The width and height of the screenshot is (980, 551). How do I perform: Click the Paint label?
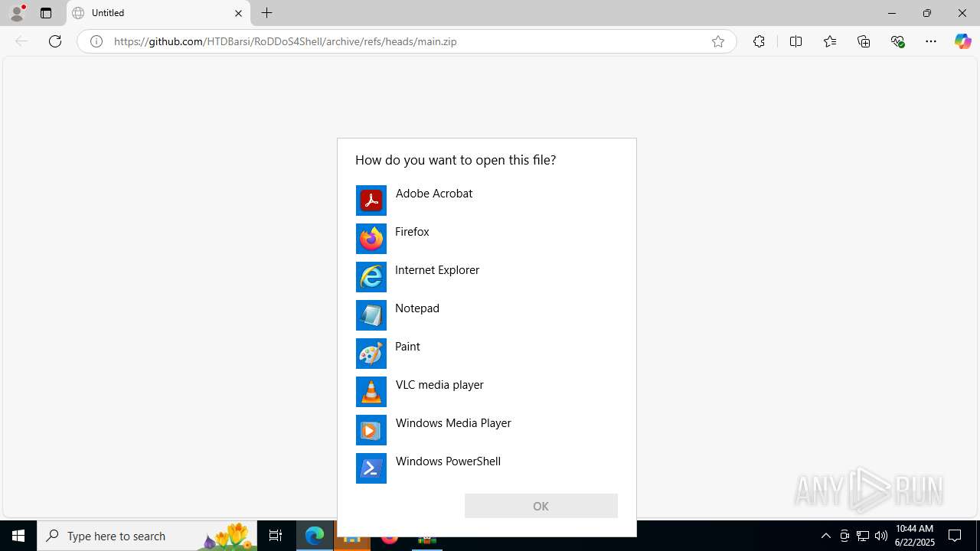pyautogui.click(x=407, y=347)
